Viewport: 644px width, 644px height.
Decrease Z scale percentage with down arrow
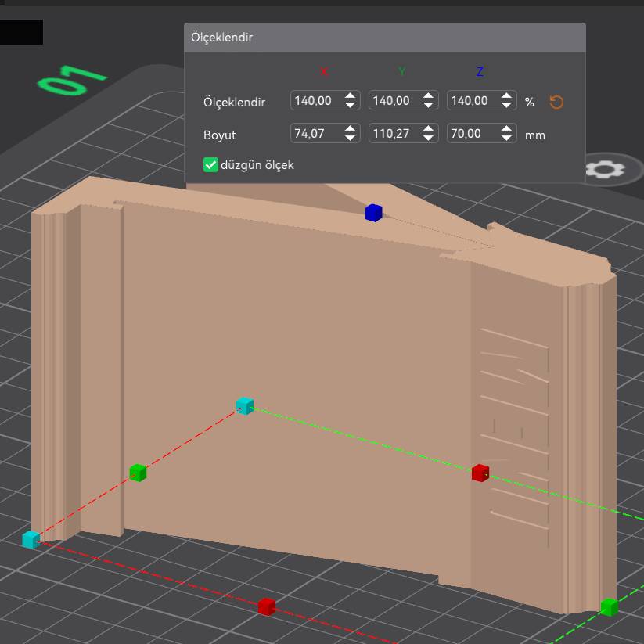pos(506,105)
